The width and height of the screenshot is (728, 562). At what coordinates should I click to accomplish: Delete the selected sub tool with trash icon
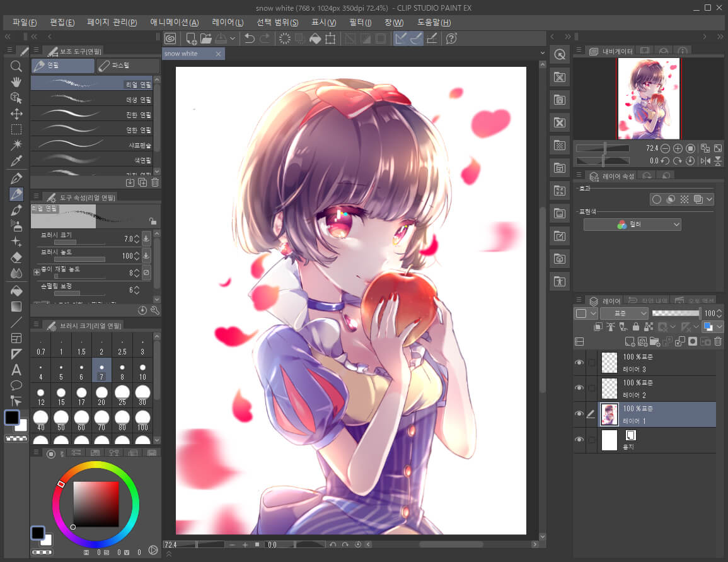click(x=155, y=182)
